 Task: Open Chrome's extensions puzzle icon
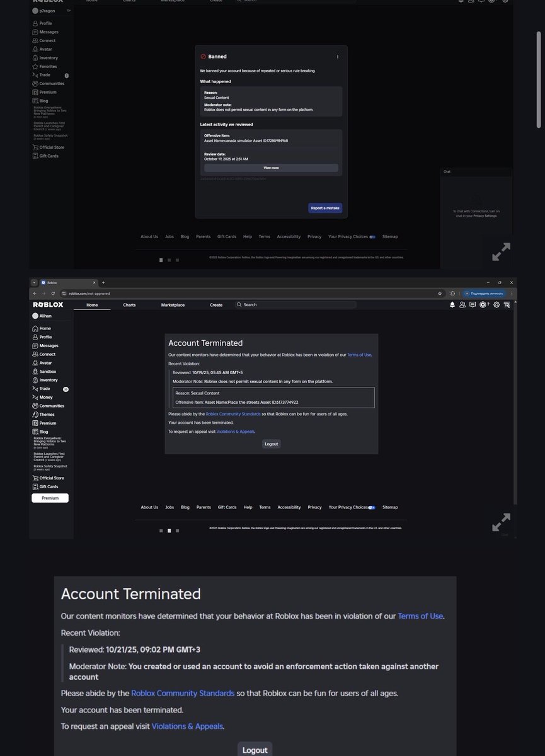[x=452, y=294]
